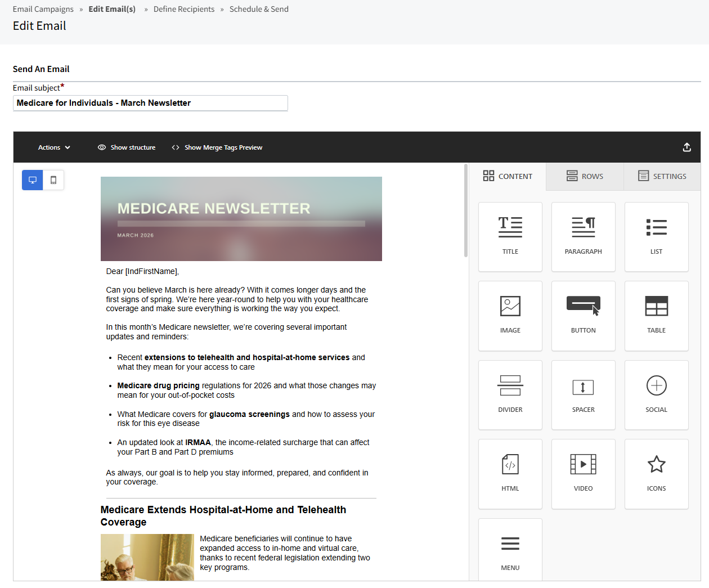The width and height of the screenshot is (709, 588).
Task: Click the email canvas vertical scrollbar
Action: [466, 210]
